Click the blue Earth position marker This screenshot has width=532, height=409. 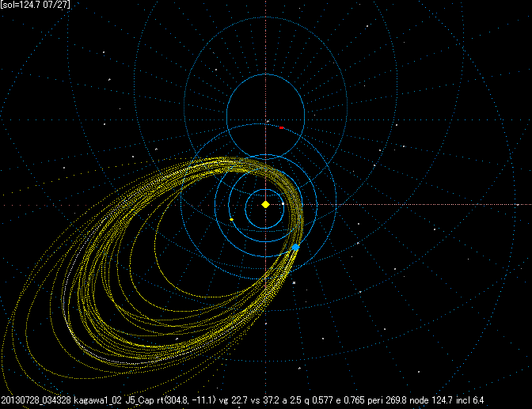click(x=295, y=248)
